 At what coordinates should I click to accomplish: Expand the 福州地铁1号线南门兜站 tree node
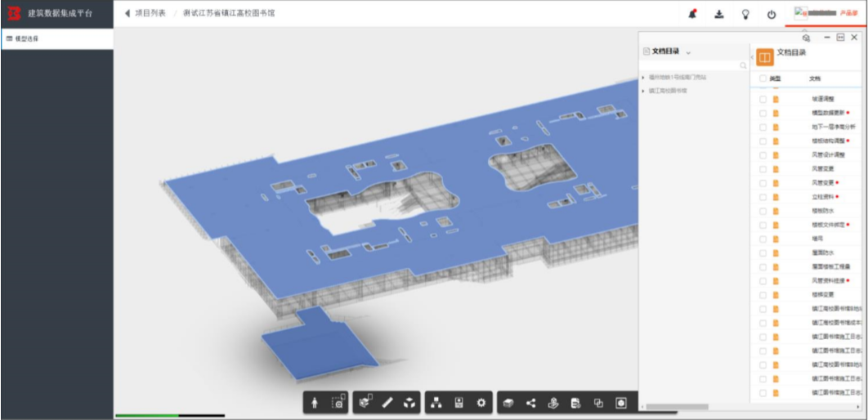(x=643, y=78)
